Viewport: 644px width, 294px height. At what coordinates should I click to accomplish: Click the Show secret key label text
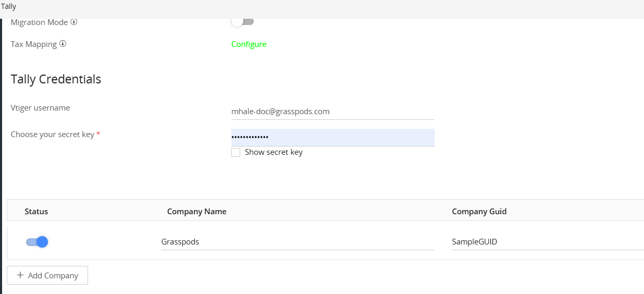(x=274, y=152)
